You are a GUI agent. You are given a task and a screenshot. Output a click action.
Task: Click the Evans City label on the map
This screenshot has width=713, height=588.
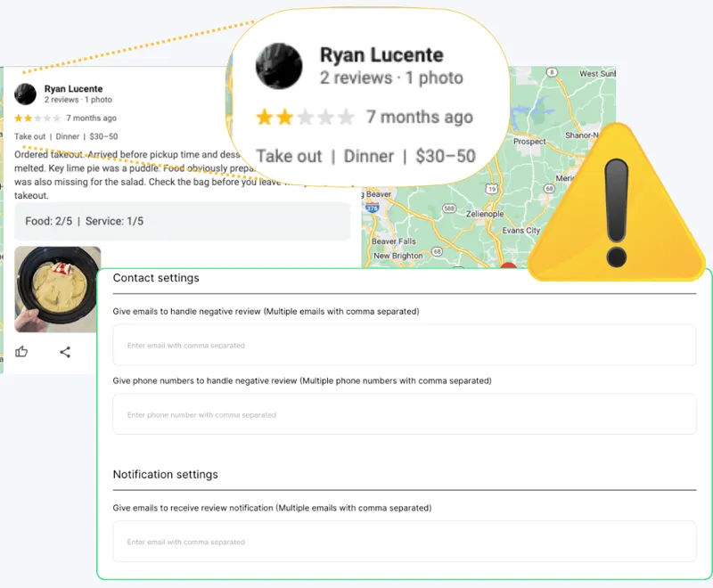[521, 231]
